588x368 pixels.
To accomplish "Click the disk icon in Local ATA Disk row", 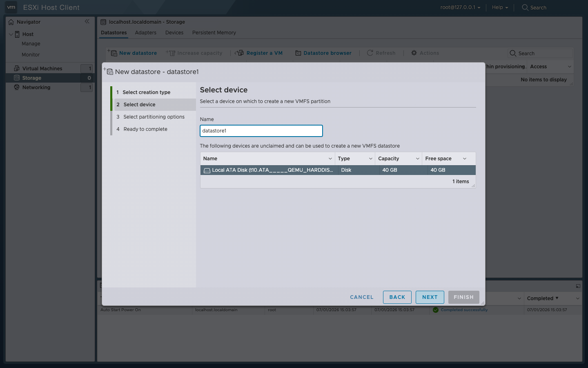I will click(x=207, y=171).
